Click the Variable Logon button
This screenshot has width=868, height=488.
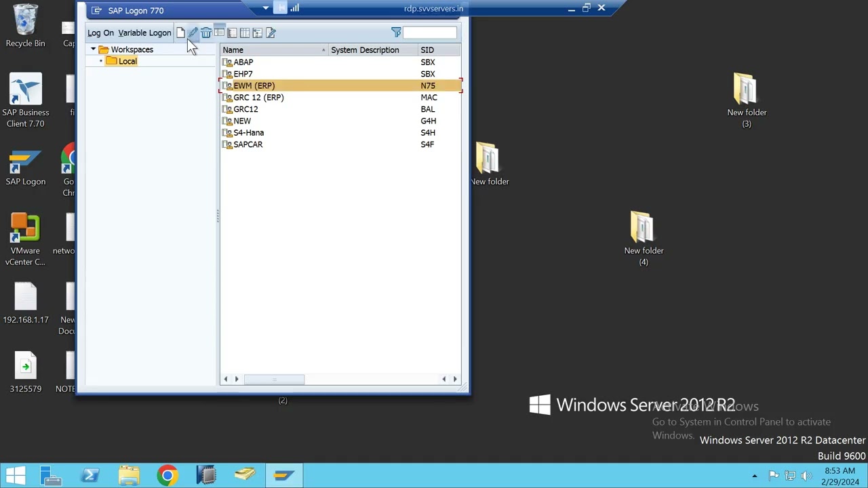[x=144, y=33]
